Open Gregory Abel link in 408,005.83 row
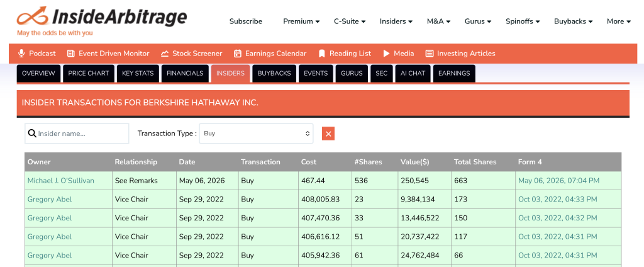The image size is (644, 267). pyautogui.click(x=50, y=199)
